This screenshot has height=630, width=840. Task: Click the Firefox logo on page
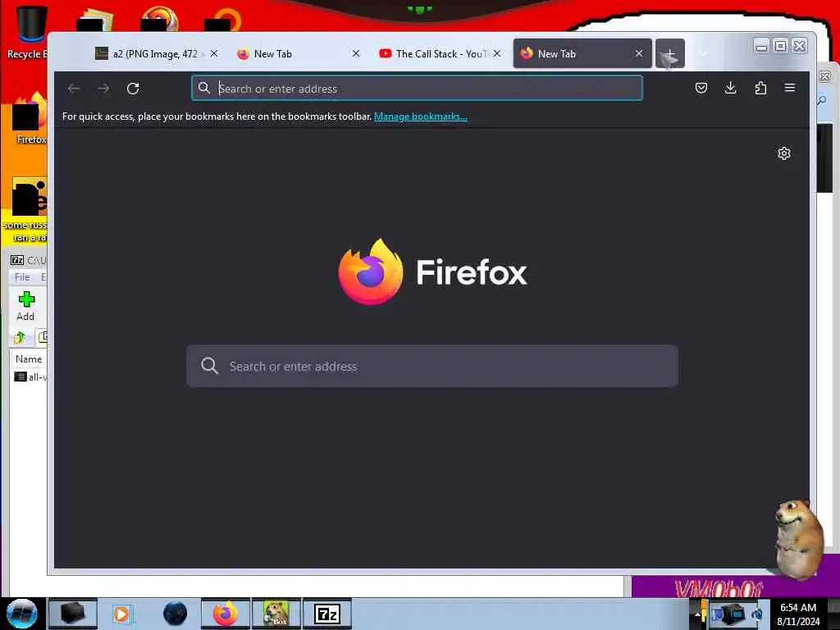pyautogui.click(x=370, y=272)
